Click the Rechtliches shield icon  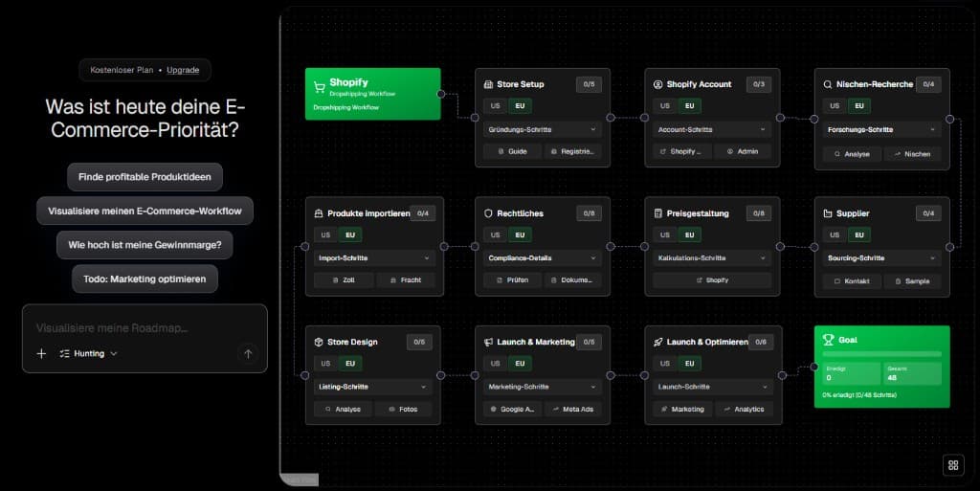coord(489,213)
